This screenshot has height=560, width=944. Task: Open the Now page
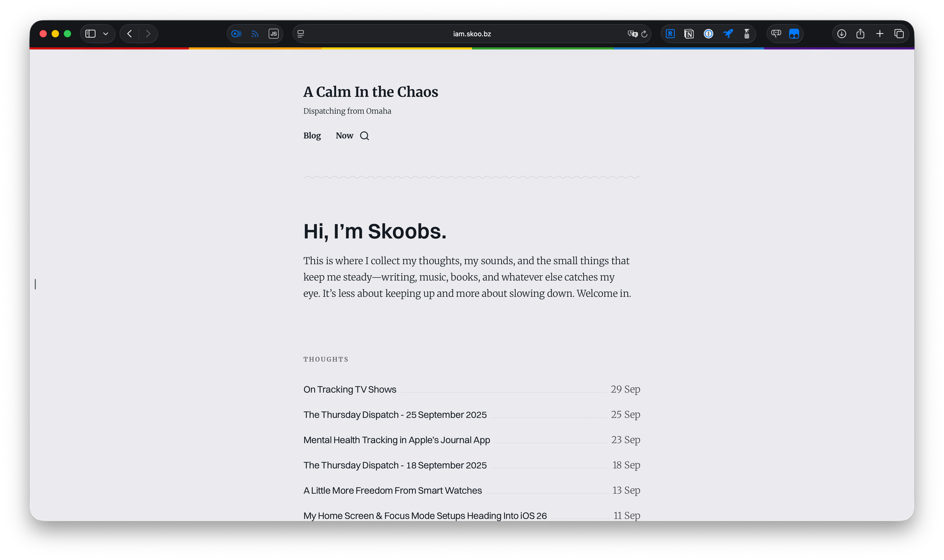coord(344,136)
